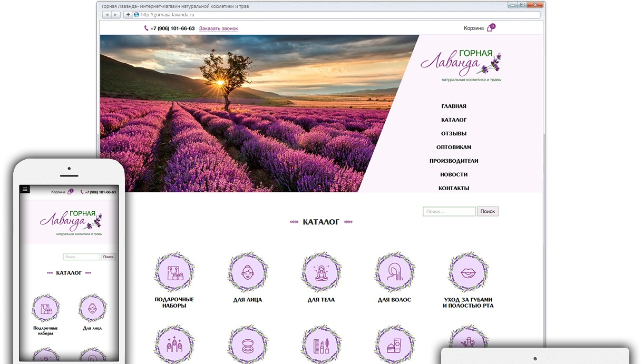This screenshot has height=364, width=643.
Task: Click the Горная Лаванда logo on desktop site
Action: pyautogui.click(x=461, y=66)
